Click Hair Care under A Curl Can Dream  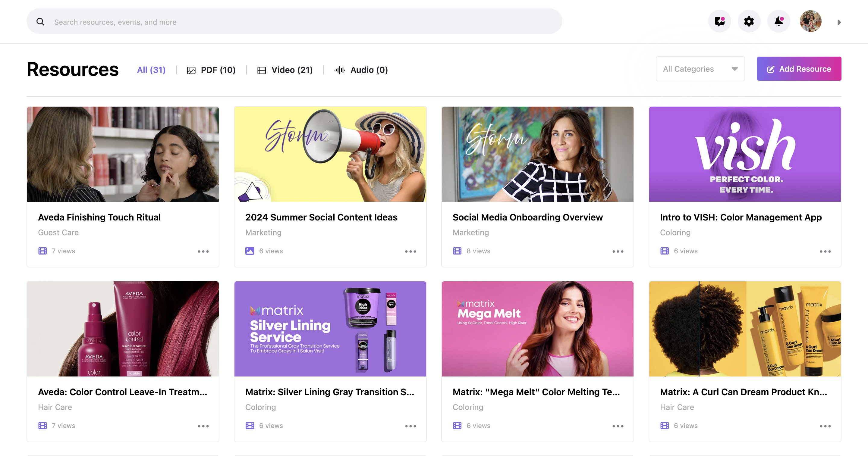pos(677,407)
